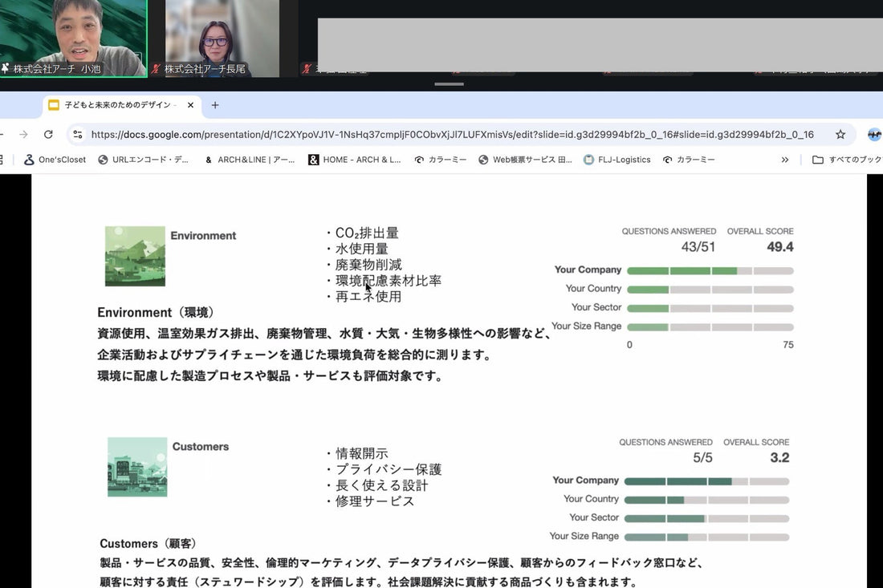Open site information icon in address bar
The height and width of the screenshot is (588, 883).
[x=78, y=135]
